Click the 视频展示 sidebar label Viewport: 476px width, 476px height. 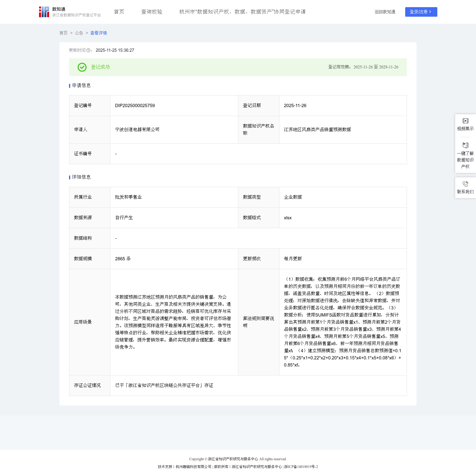465,129
